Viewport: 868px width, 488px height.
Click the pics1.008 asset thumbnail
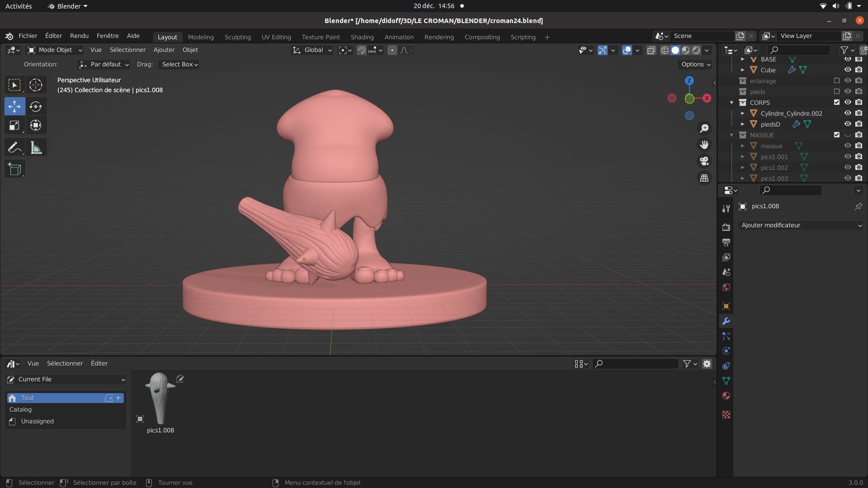coord(160,398)
